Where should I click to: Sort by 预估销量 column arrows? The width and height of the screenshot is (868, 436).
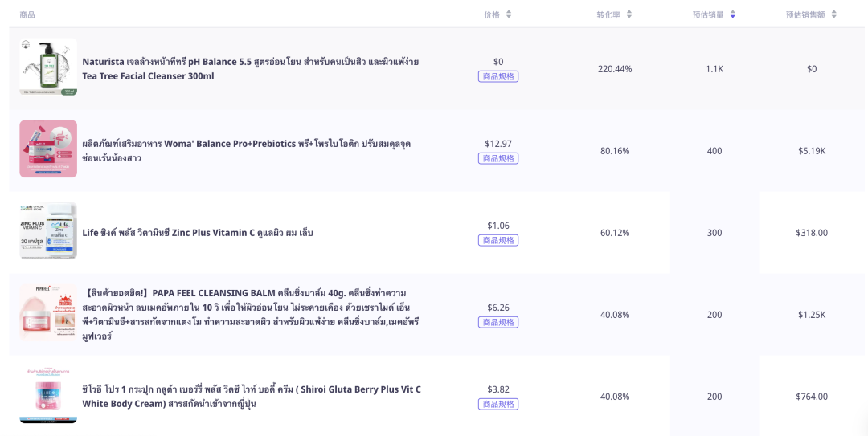(x=732, y=15)
